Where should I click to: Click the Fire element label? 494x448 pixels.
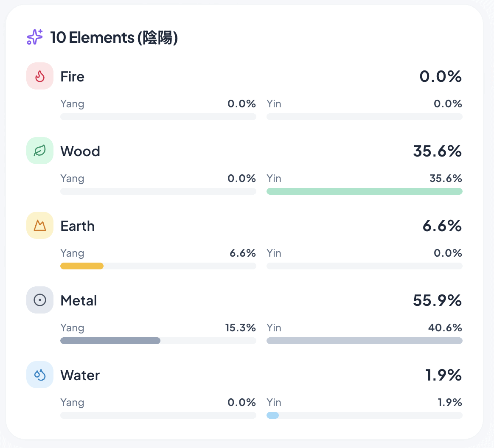(72, 77)
